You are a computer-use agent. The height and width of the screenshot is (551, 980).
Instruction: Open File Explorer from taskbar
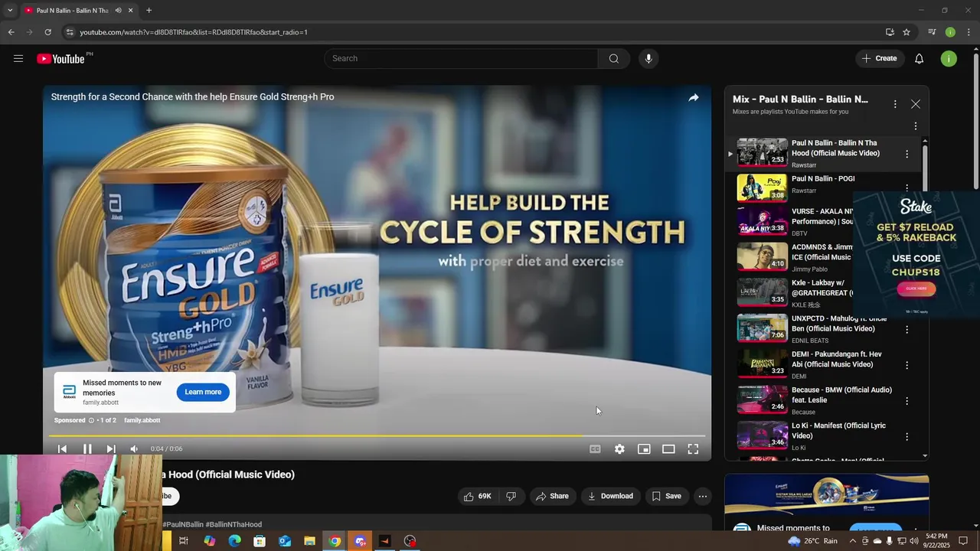309,541
